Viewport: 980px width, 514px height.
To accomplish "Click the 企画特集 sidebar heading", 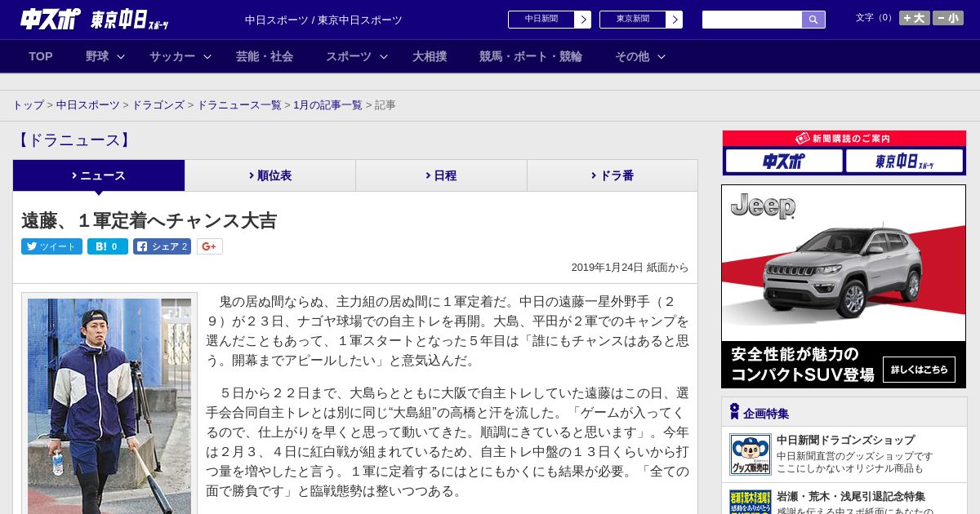I will 766,414.
